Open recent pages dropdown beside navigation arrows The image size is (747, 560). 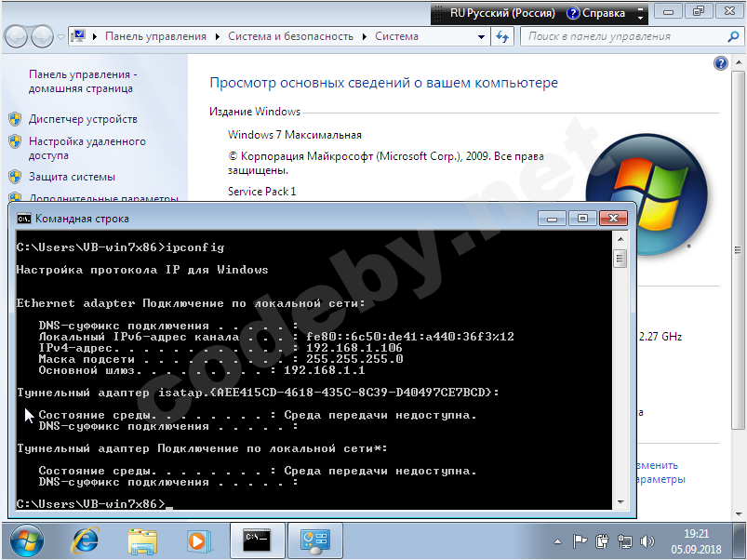61,36
